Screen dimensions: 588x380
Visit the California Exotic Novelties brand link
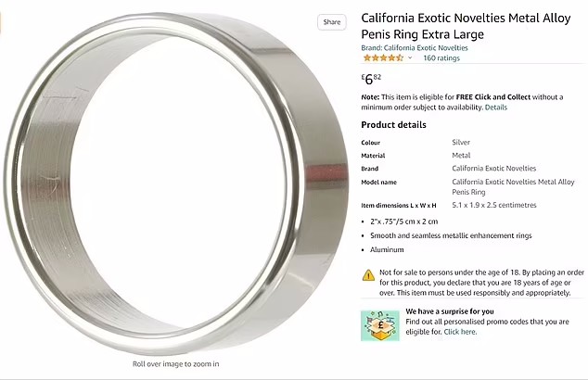coord(415,47)
